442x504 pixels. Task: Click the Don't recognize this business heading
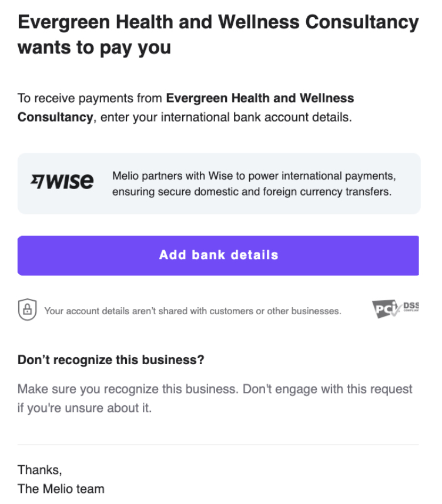point(110,360)
